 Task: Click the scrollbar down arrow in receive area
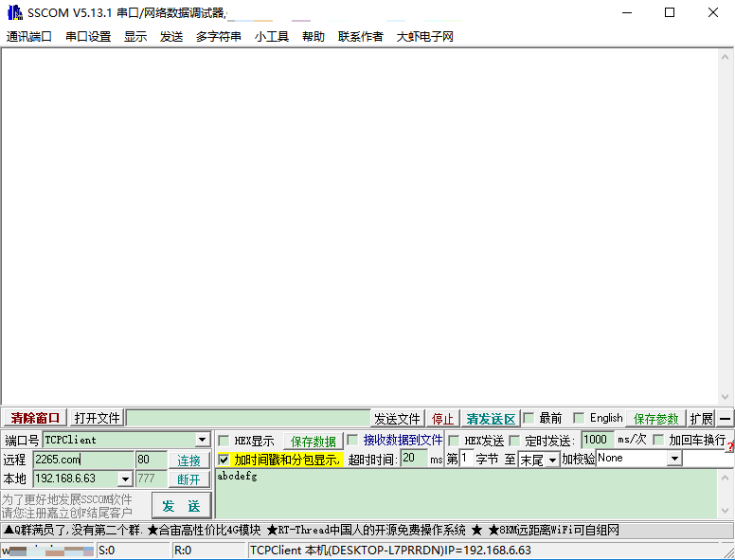point(726,398)
